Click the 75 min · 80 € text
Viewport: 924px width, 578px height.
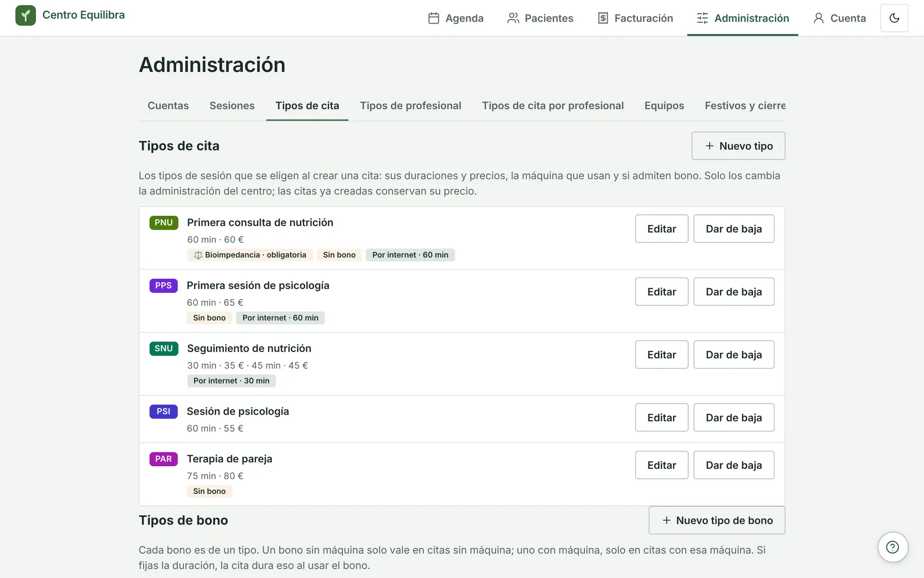click(x=215, y=476)
